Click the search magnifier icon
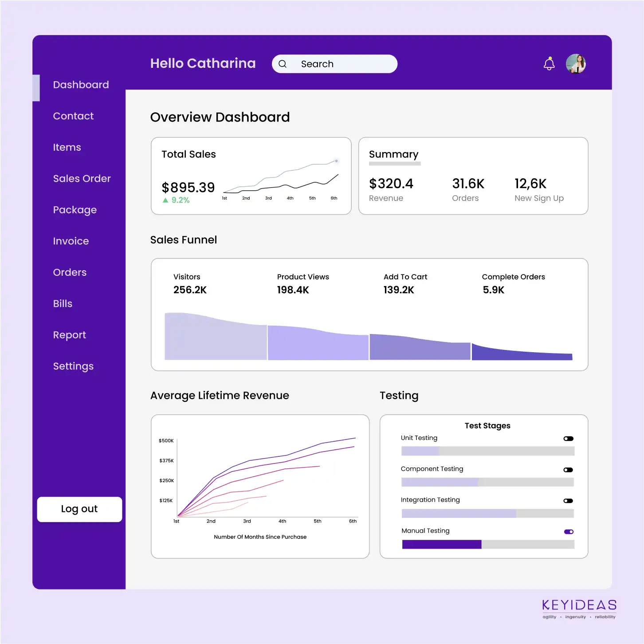The width and height of the screenshot is (644, 644). point(283,64)
